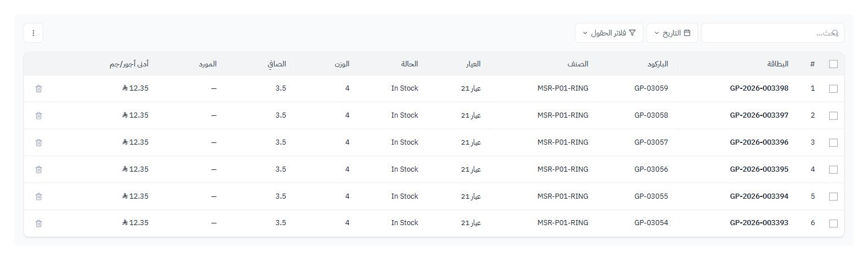Sort by أدنى أجور/جم column header
Image resolution: width=868 pixels, height=260 pixels.
tap(129, 64)
